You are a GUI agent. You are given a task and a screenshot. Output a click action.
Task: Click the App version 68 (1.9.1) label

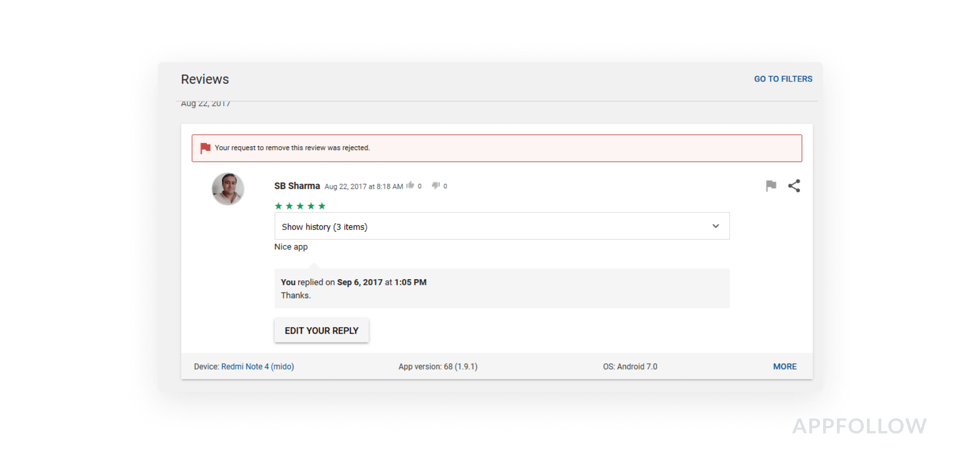438,366
